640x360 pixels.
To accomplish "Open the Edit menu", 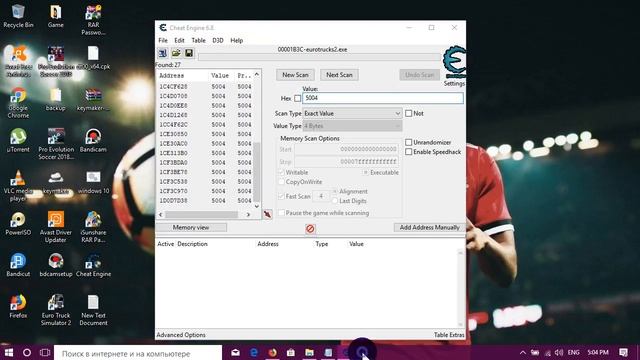I will point(179,40).
